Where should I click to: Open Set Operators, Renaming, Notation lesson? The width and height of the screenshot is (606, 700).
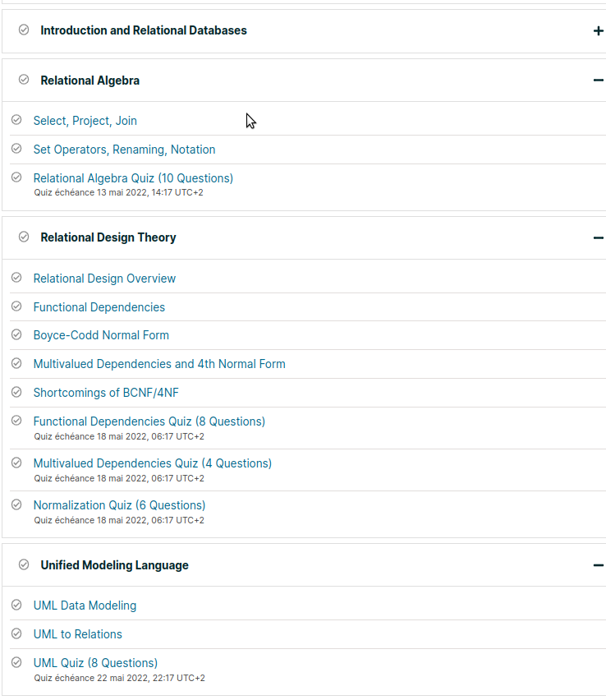124,150
